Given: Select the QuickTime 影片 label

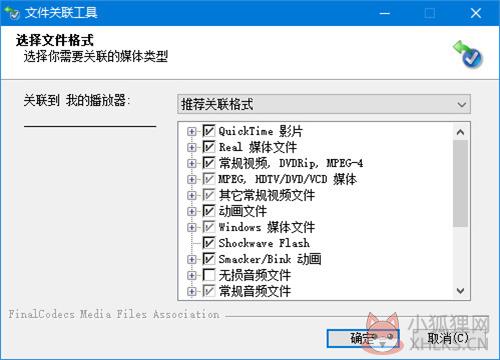Looking at the screenshot, I should tap(260, 131).
